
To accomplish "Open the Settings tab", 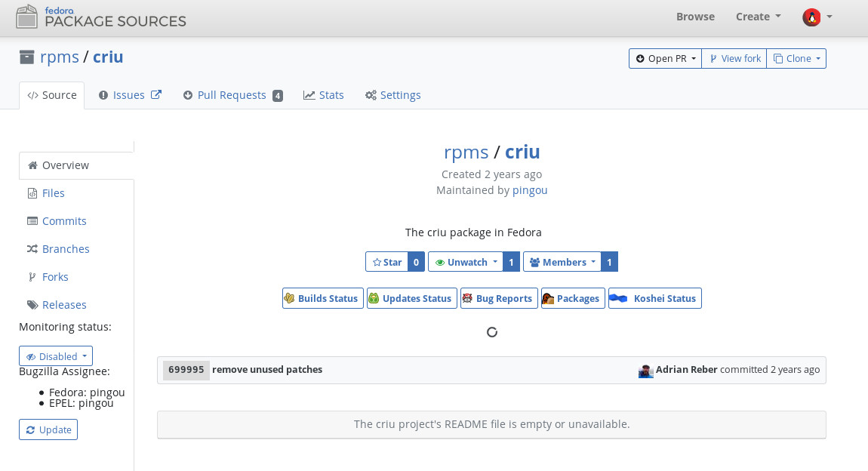I will pyautogui.click(x=392, y=95).
